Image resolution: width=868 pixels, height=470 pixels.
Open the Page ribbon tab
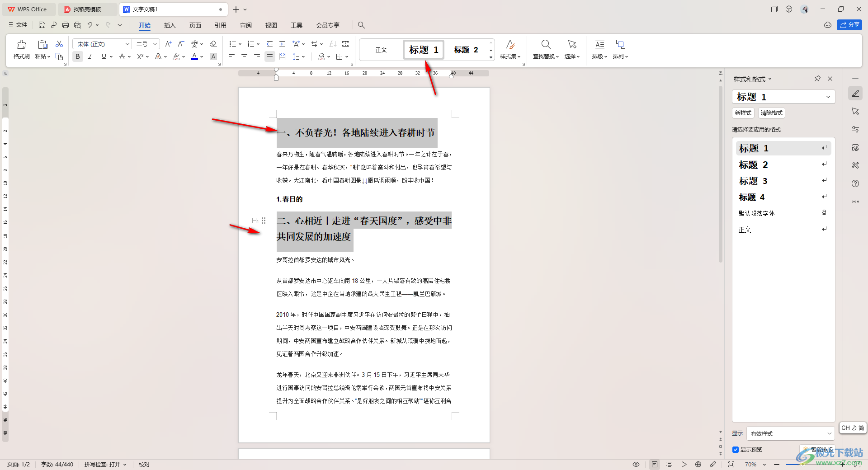[x=195, y=25]
